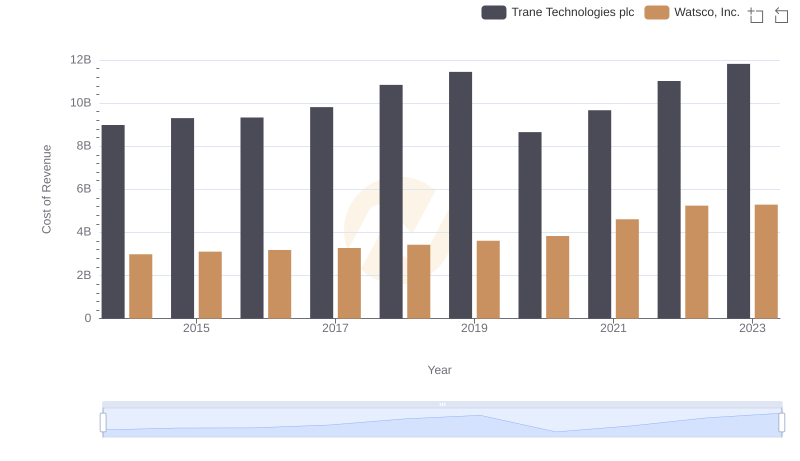Click the 2023 Watsco bar

(766, 262)
